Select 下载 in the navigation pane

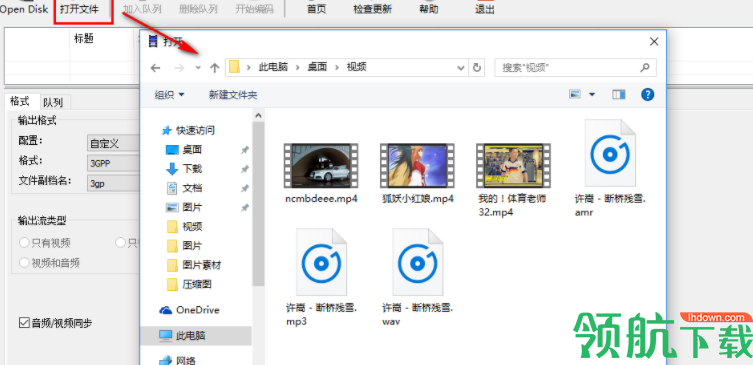click(192, 169)
